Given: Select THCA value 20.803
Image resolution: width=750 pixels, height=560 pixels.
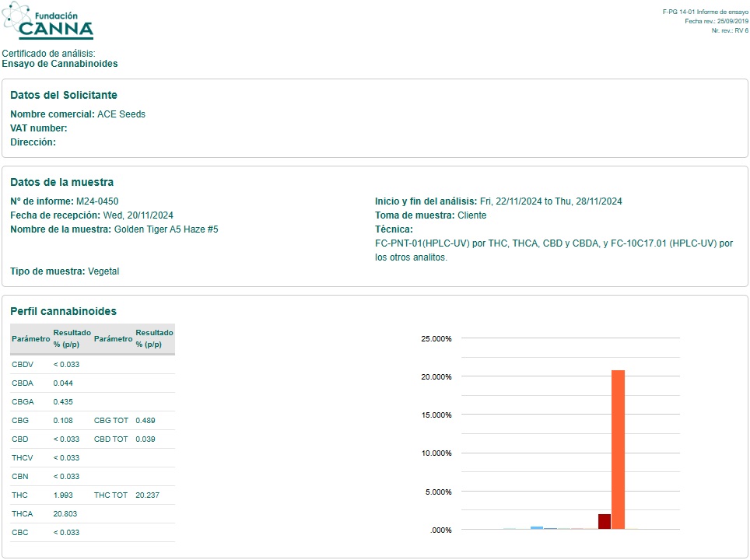Looking at the screenshot, I should pos(65,513).
